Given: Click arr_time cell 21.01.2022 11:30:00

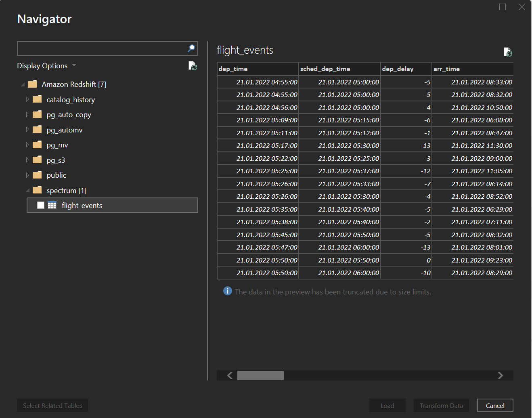Looking at the screenshot, I should tap(473, 145).
